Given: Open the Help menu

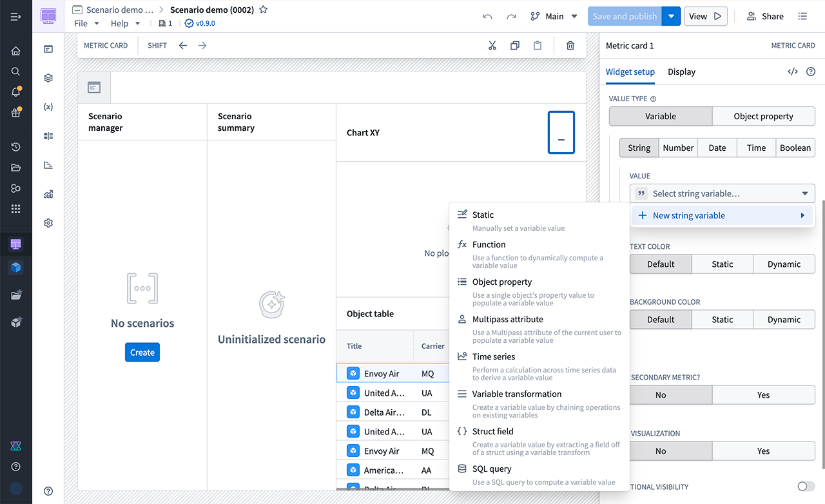Looking at the screenshot, I should pos(125,23).
